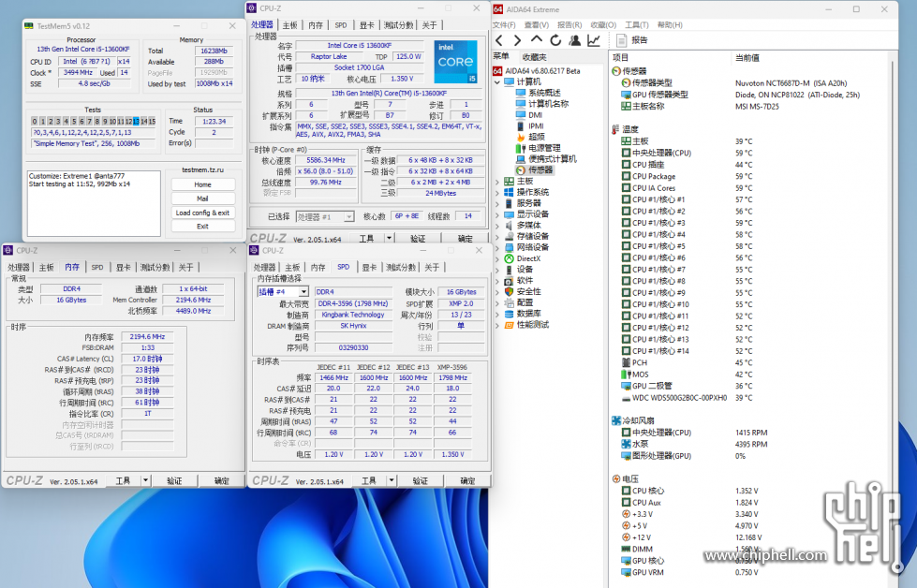Click the 1415 RPM fan value
The image size is (917, 588).
pyautogui.click(x=751, y=433)
